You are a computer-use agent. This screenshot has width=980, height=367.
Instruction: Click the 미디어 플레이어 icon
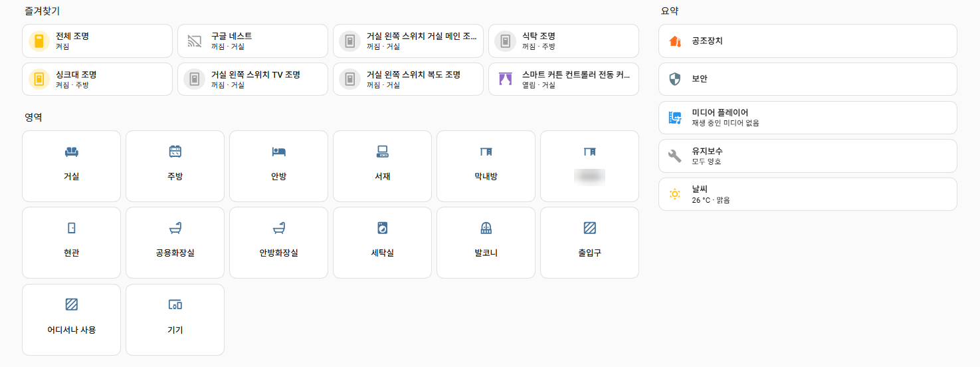pyautogui.click(x=675, y=118)
